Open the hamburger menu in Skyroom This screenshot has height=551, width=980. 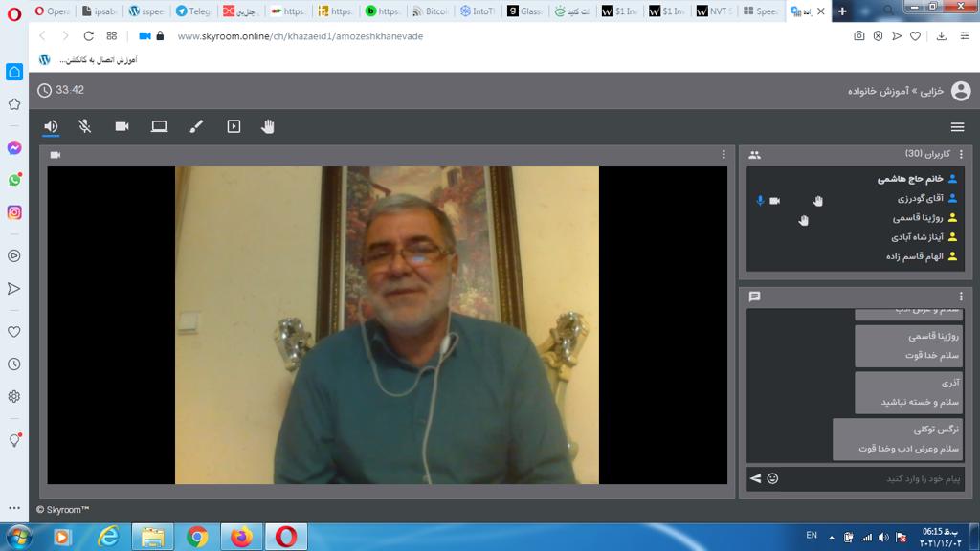[957, 127]
